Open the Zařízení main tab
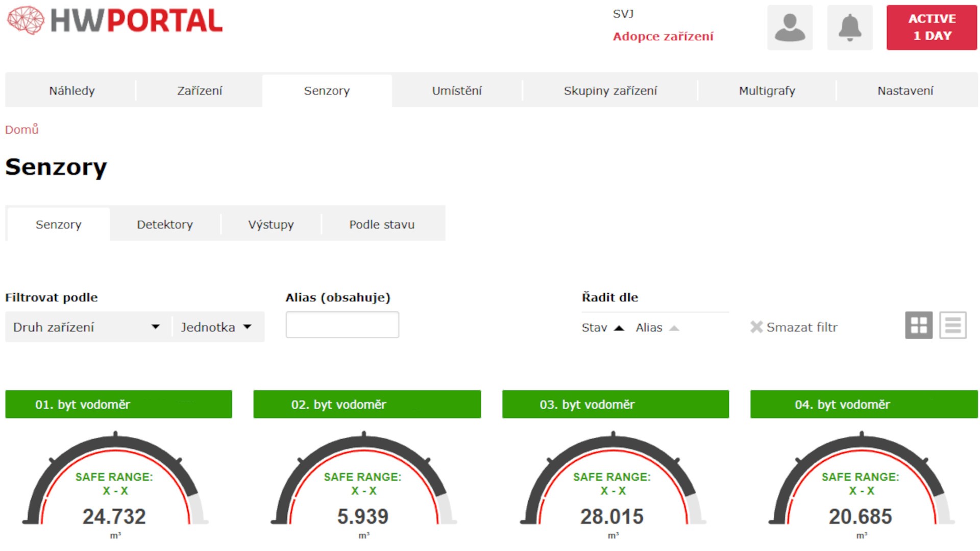 pos(200,91)
